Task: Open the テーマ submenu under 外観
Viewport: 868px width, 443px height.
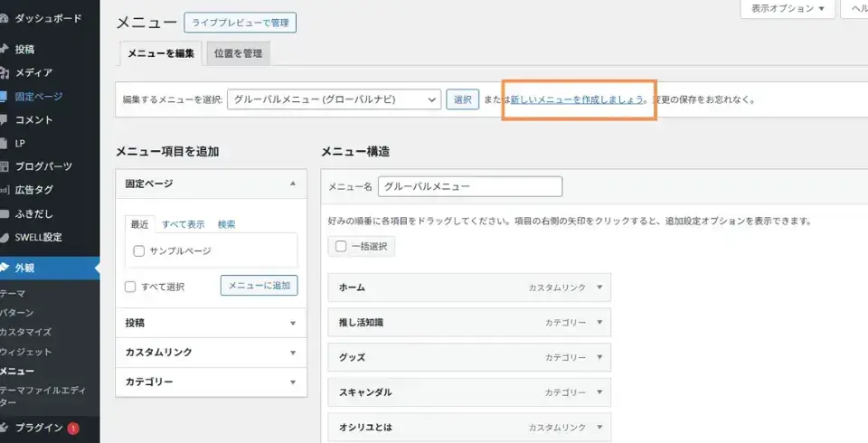Action: pos(12,294)
